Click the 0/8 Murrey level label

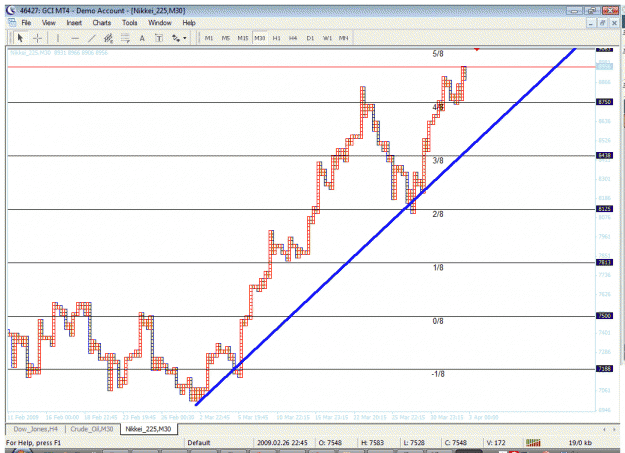(x=438, y=321)
